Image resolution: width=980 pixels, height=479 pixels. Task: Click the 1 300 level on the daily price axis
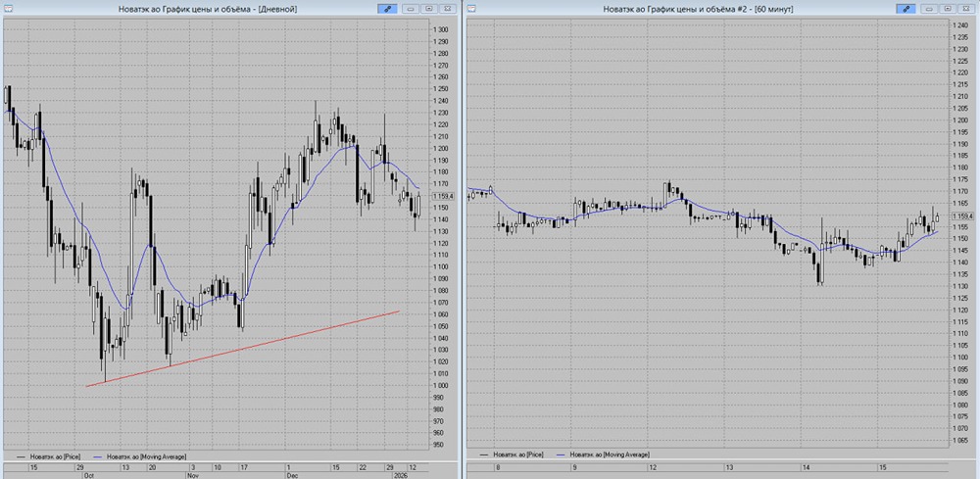click(443, 30)
